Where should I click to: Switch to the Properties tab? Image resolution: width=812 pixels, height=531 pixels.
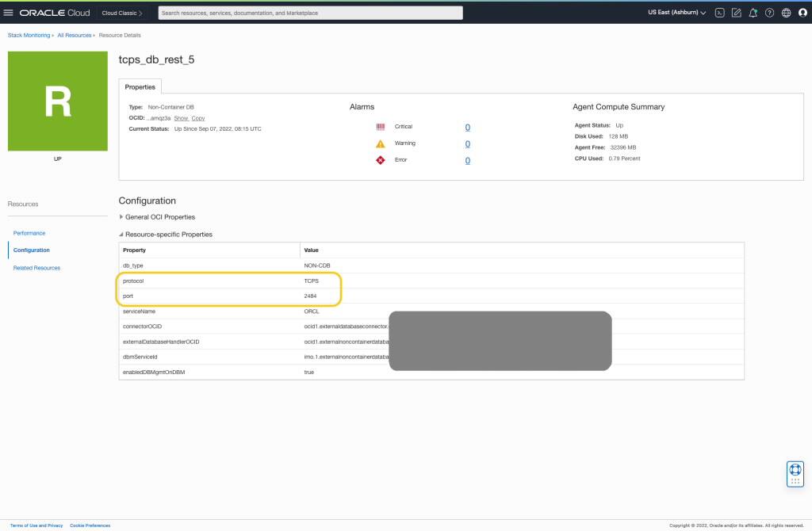click(140, 86)
